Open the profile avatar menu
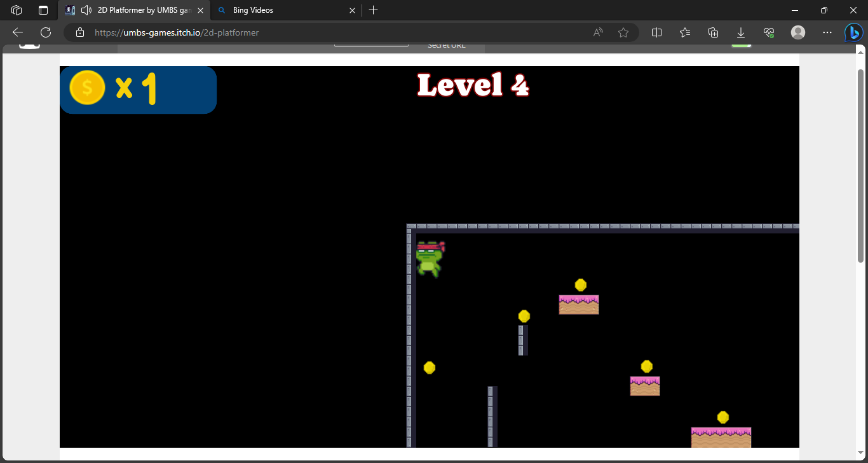 point(798,32)
